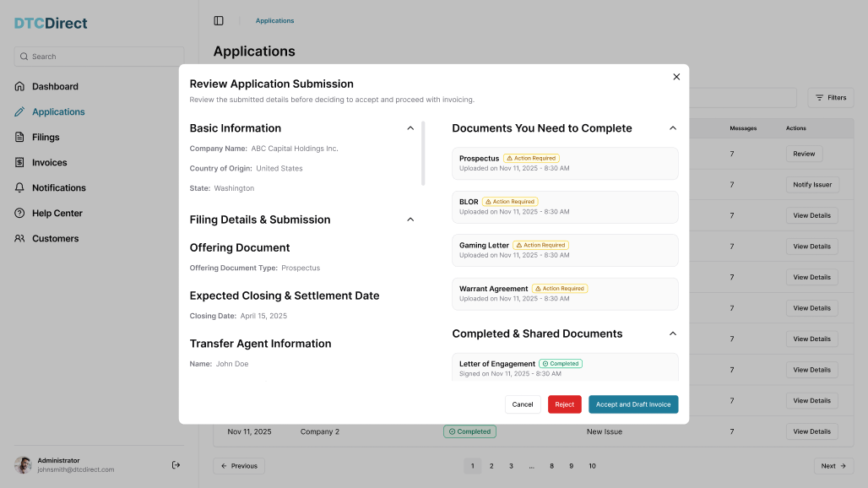Click the Prospectus Action Required badge
This screenshot has width=868, height=488.
click(x=531, y=158)
